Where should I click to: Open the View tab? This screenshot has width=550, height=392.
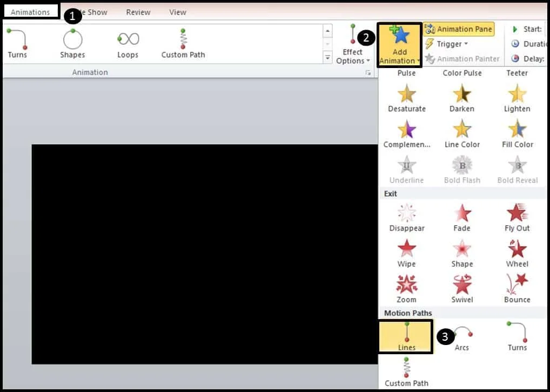coord(178,12)
